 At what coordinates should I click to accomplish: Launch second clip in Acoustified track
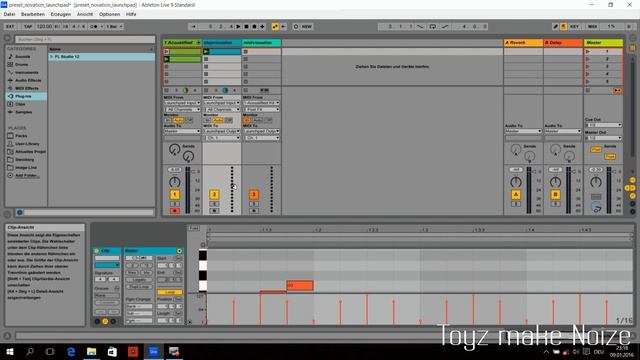tap(167, 59)
